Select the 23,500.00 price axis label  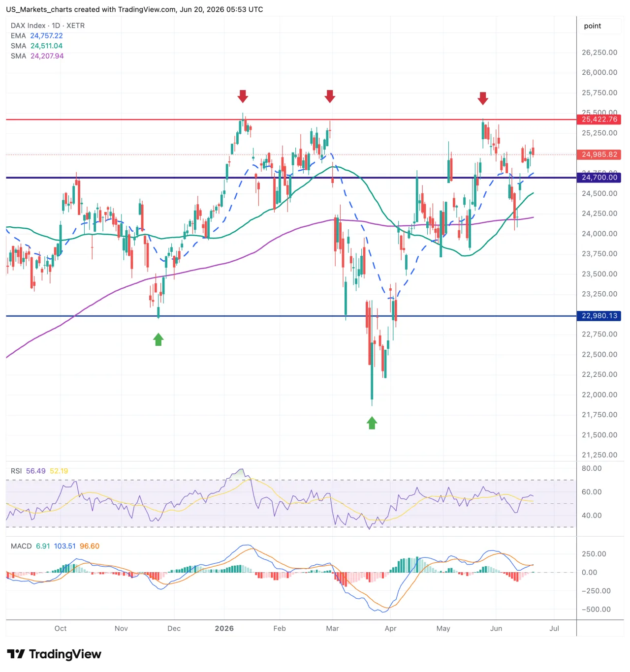point(599,274)
